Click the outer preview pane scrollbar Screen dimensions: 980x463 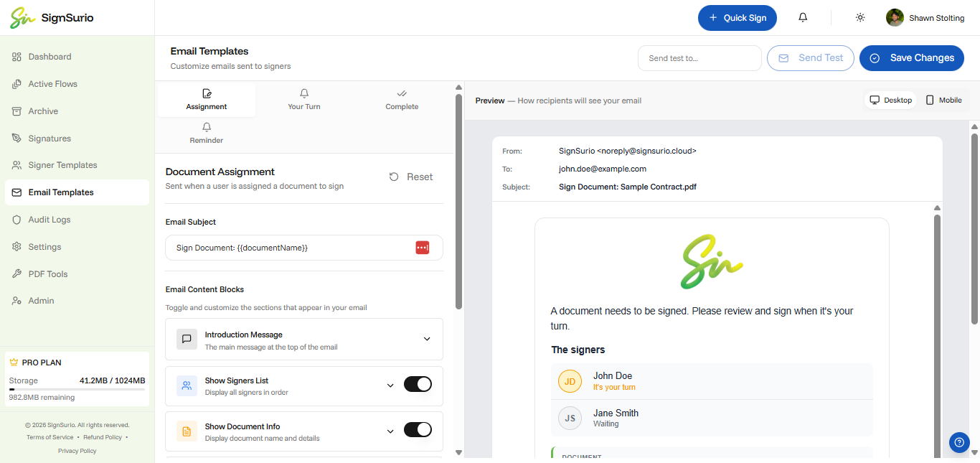974,228
